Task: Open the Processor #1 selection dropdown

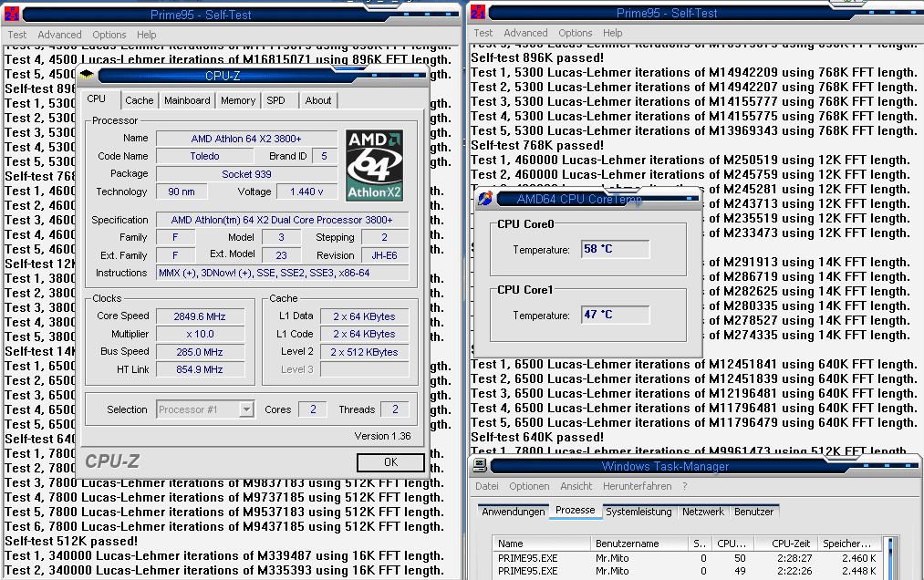Action: [x=246, y=409]
